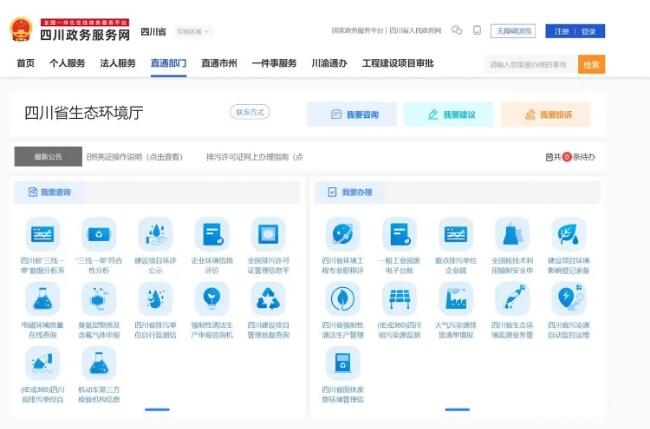Click the 四川政务服务网 site title
The height and width of the screenshot is (429, 650).
85,34
